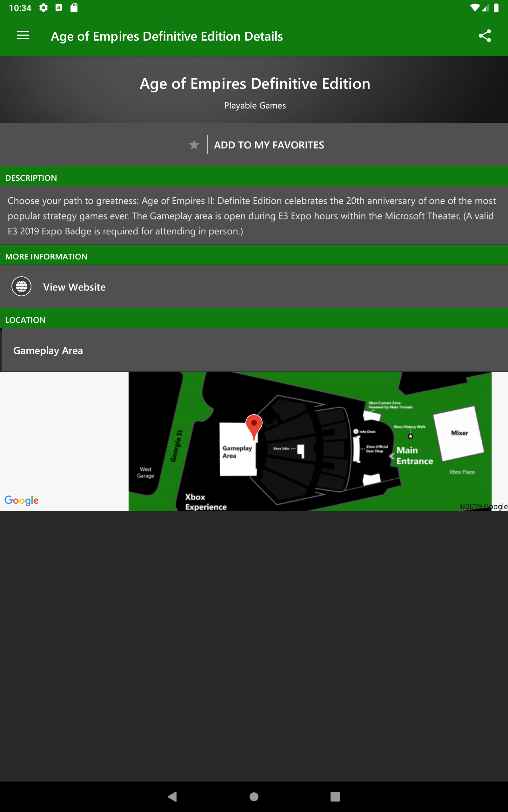Tap the red map pin marker

254,427
